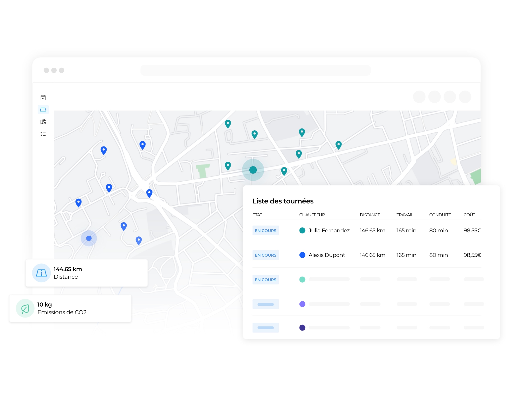Sort by the CONDUITE column header

(440, 215)
